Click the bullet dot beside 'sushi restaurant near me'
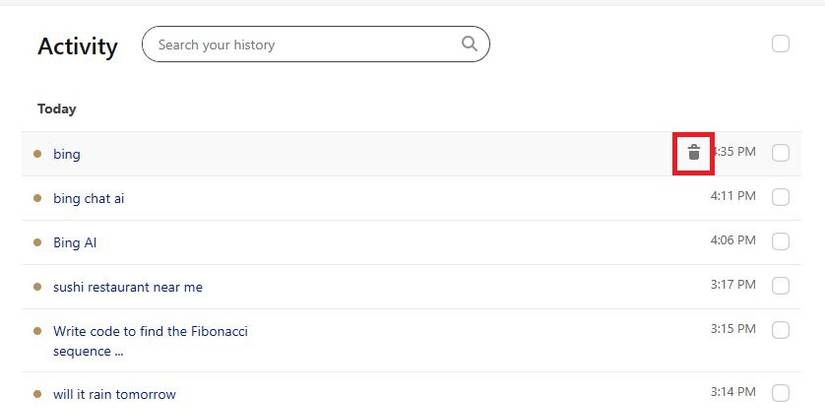 tap(38, 286)
